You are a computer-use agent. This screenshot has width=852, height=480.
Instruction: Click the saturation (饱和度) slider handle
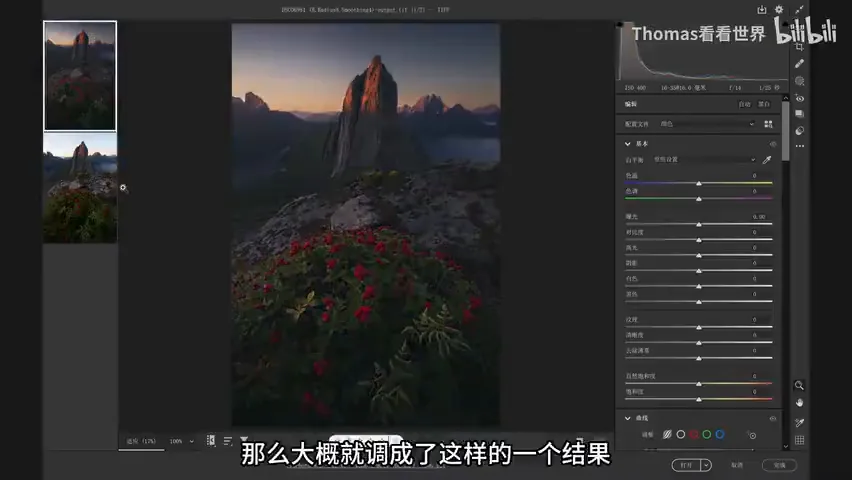pos(699,399)
